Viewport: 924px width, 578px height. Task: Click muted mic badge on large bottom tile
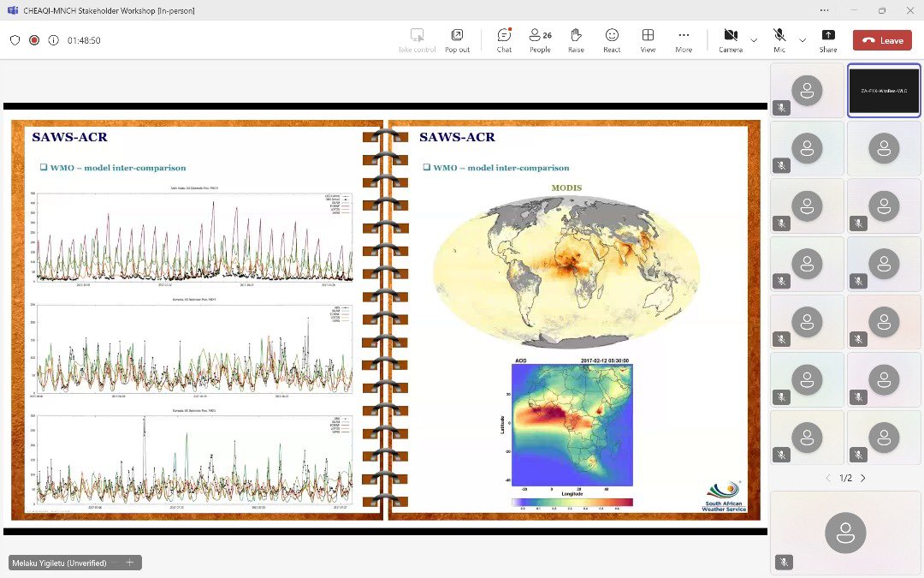(x=784, y=562)
